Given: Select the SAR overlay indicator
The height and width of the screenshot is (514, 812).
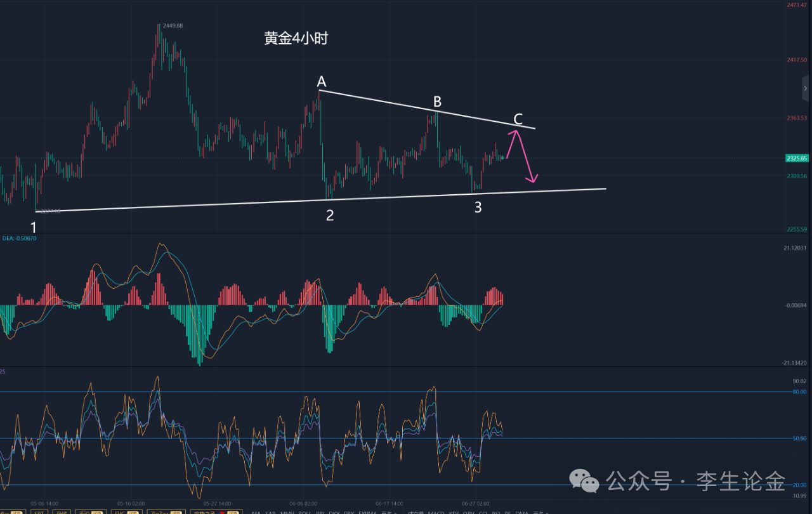Looking at the screenshot, I should coord(271,513).
